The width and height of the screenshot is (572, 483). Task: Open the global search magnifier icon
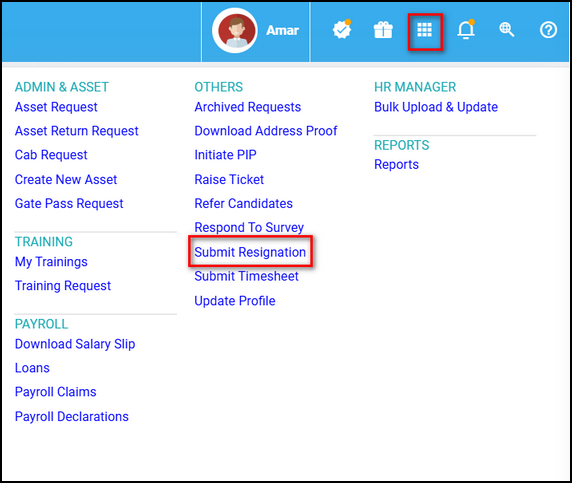point(507,30)
